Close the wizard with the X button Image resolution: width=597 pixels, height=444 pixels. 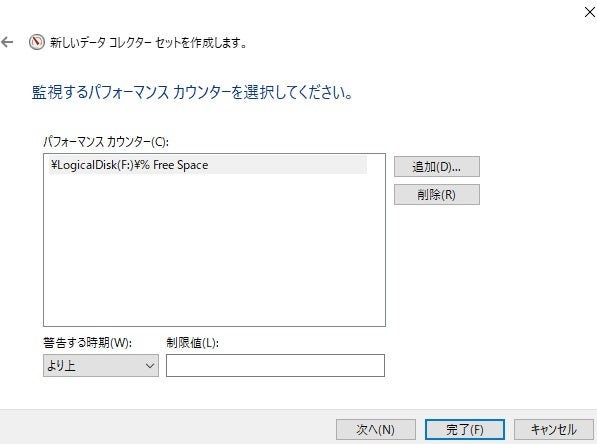tap(589, 12)
